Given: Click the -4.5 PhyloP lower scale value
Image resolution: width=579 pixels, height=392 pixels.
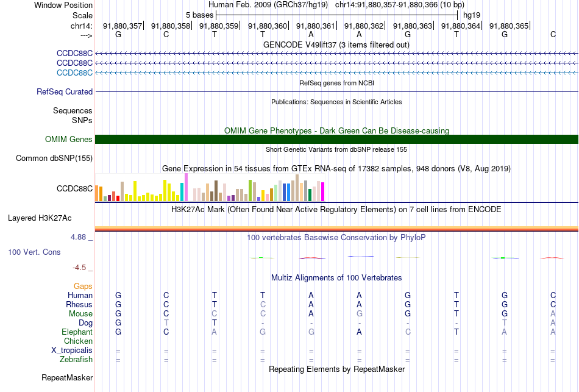Looking at the screenshot, I should [x=79, y=268].
